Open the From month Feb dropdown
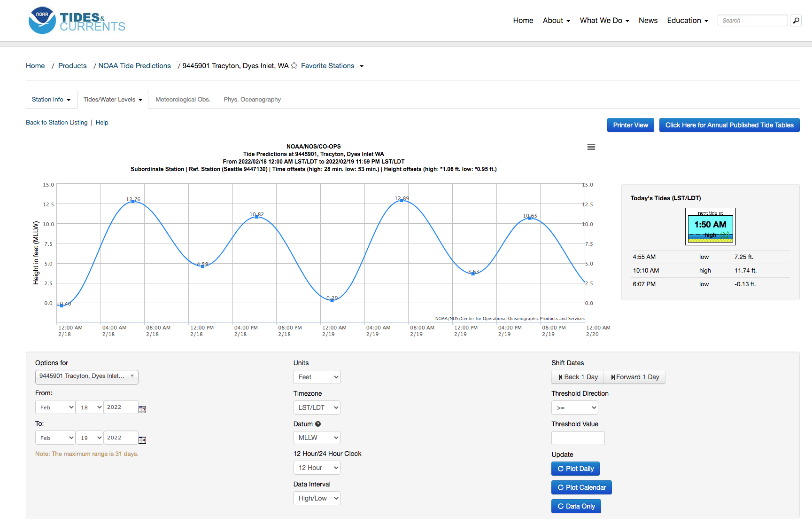The image size is (812, 525). [55, 407]
